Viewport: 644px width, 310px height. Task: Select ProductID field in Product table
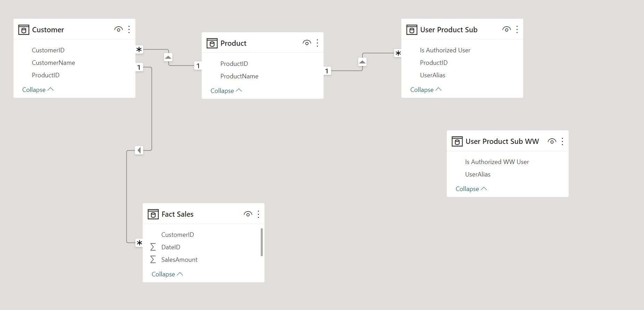coord(234,64)
